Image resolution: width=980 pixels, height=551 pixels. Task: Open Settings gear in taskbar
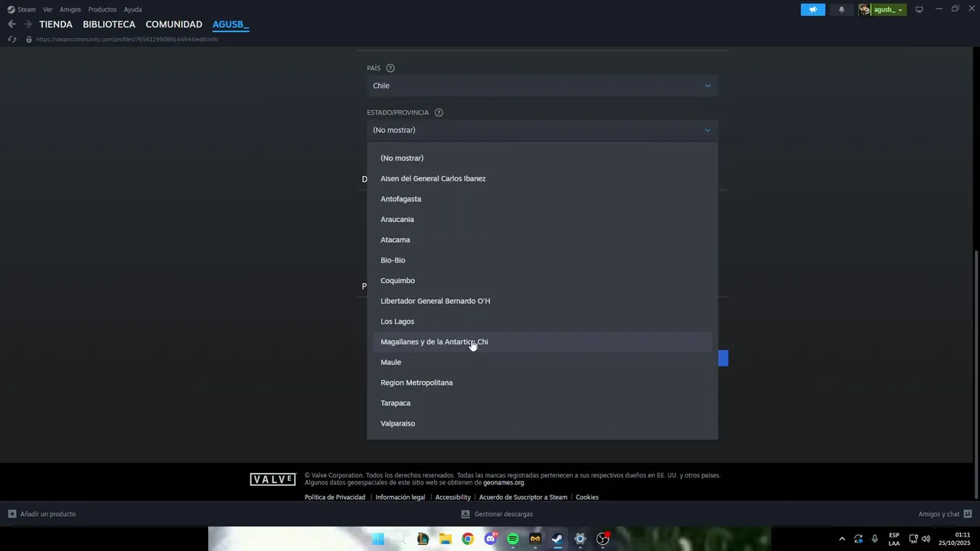pos(580,539)
